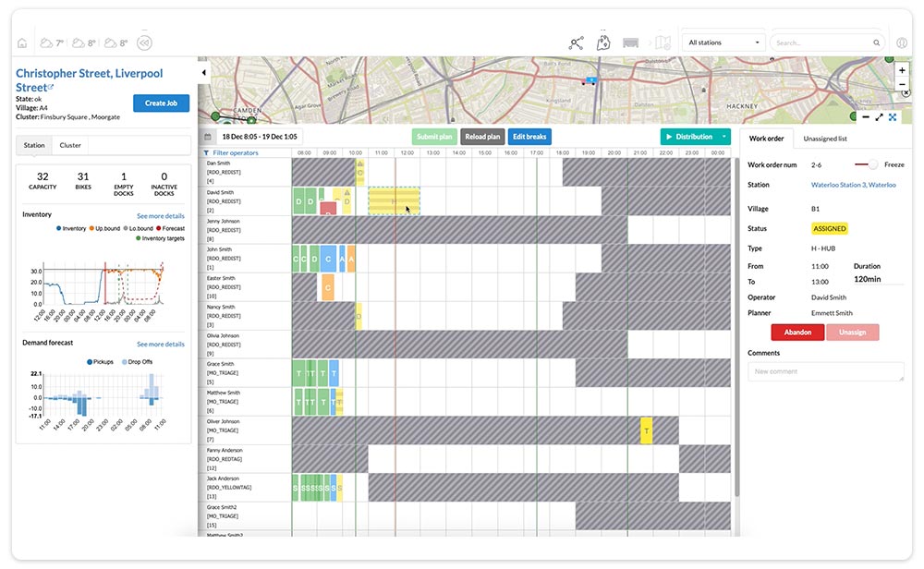Open the user profile icon
Screen dimensions: 924x569
902,43
